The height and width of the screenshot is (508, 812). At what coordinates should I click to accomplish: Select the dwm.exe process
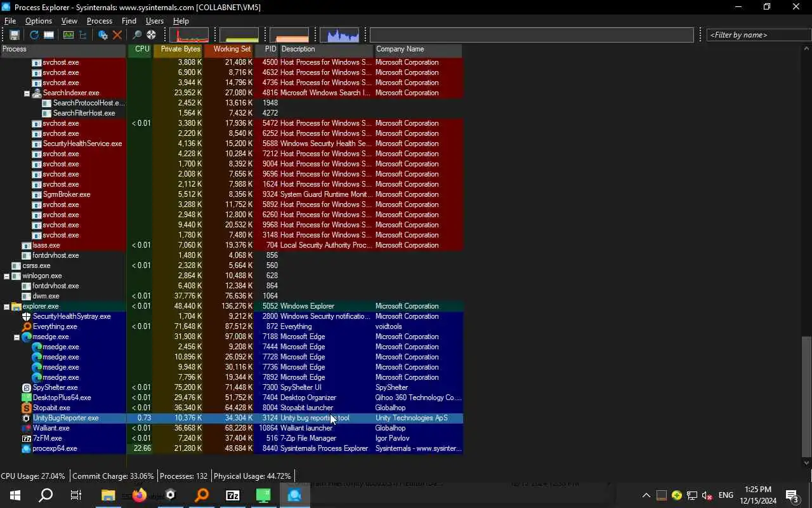coord(232,296)
